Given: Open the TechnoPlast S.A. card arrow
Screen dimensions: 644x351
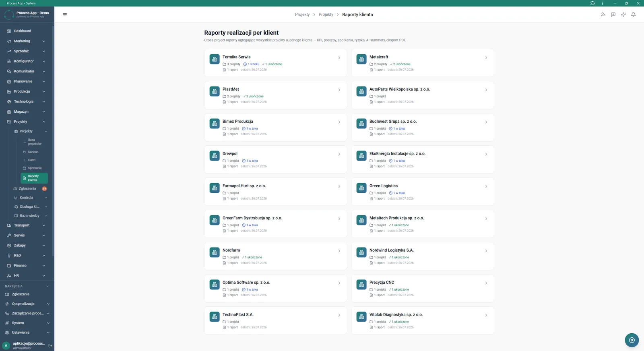Looking at the screenshot, I should (339, 315).
